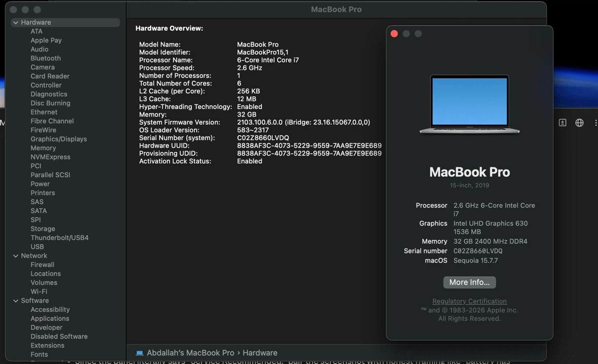Select Bluetooth in the sidebar
The image size is (598, 364).
point(46,58)
